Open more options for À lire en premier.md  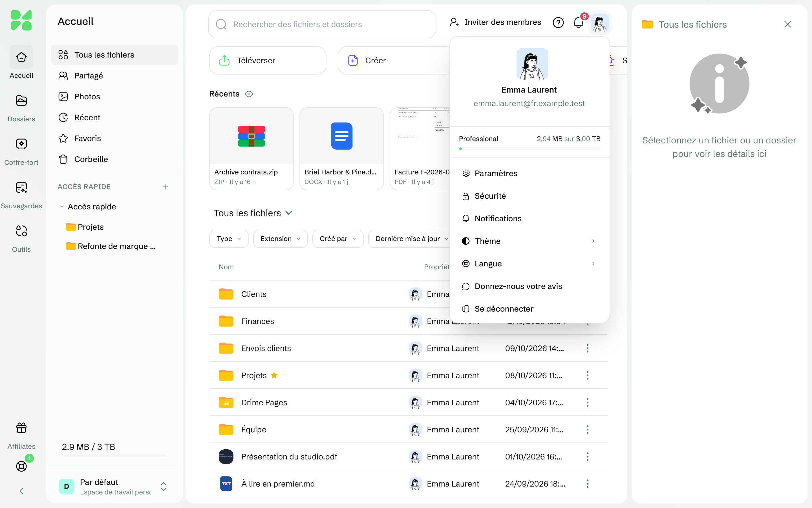point(587,483)
